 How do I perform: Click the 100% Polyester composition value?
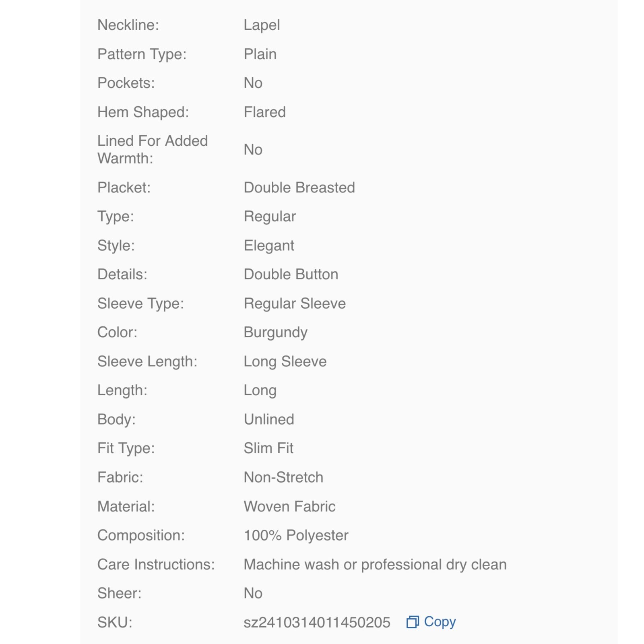(296, 535)
